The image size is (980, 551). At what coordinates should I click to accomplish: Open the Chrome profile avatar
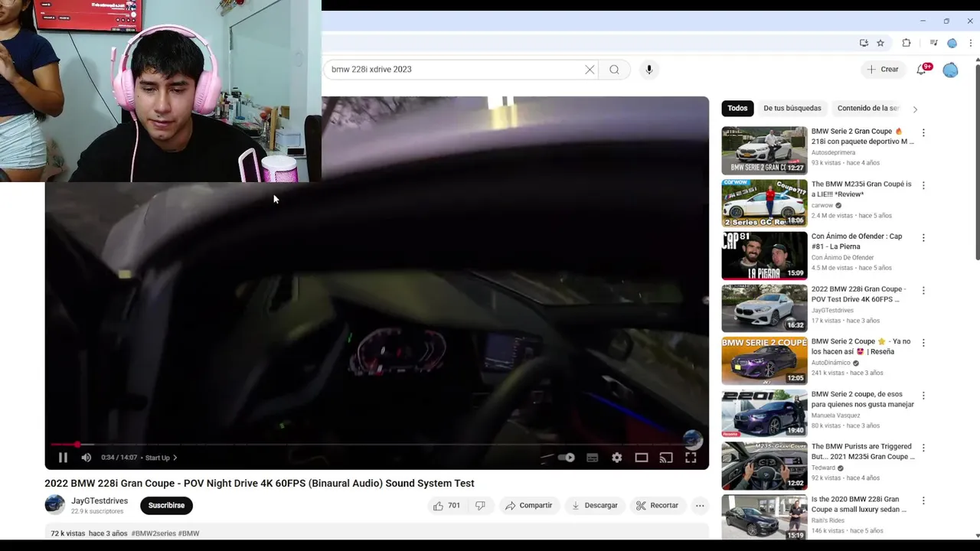coord(952,43)
